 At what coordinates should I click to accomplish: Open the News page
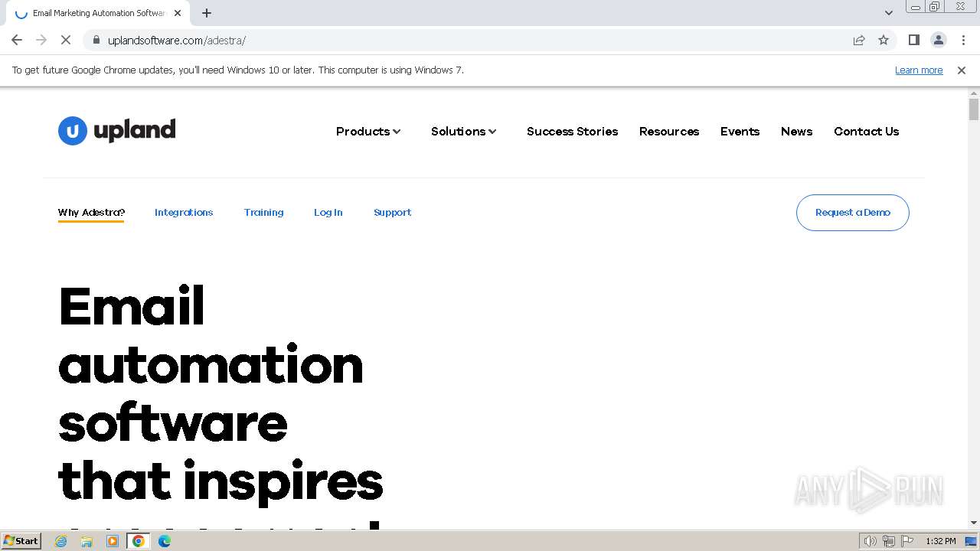[796, 132]
